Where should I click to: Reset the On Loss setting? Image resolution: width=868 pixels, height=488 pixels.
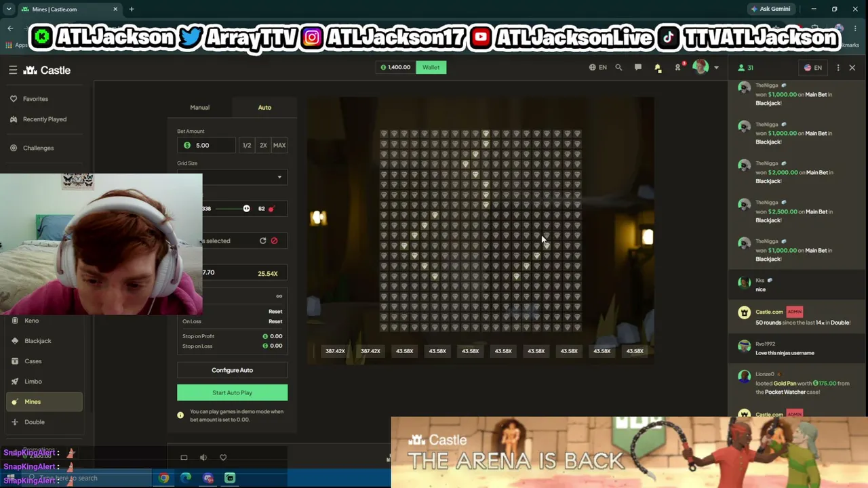(x=275, y=321)
